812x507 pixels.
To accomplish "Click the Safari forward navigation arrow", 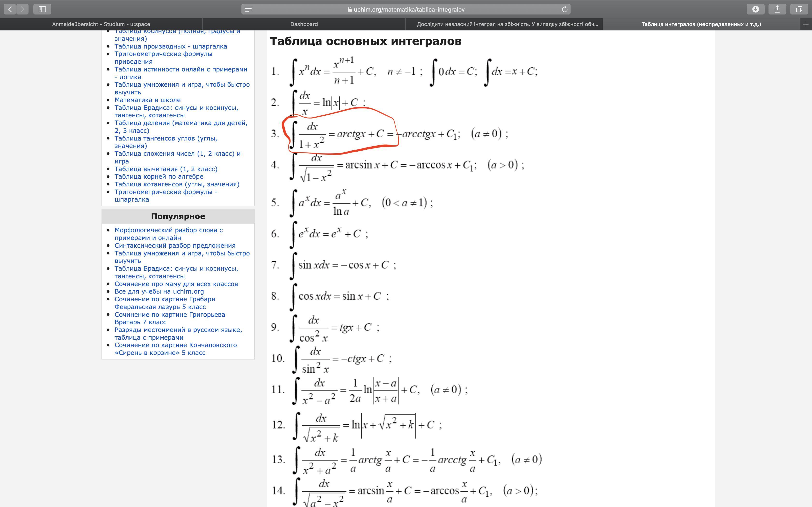I will coord(22,9).
